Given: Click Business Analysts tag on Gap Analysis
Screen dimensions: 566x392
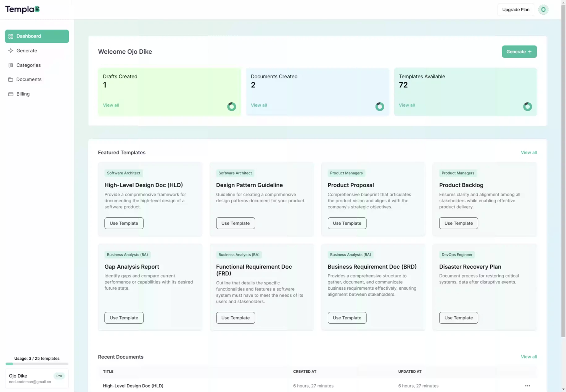Looking at the screenshot, I should [x=127, y=255].
